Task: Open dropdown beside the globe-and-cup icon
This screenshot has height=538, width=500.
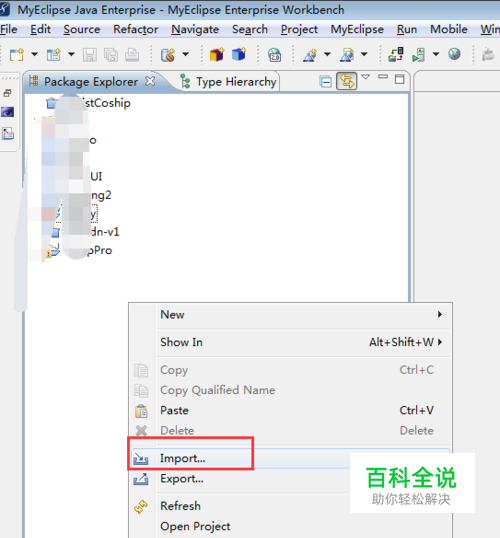Action: (x=185, y=54)
